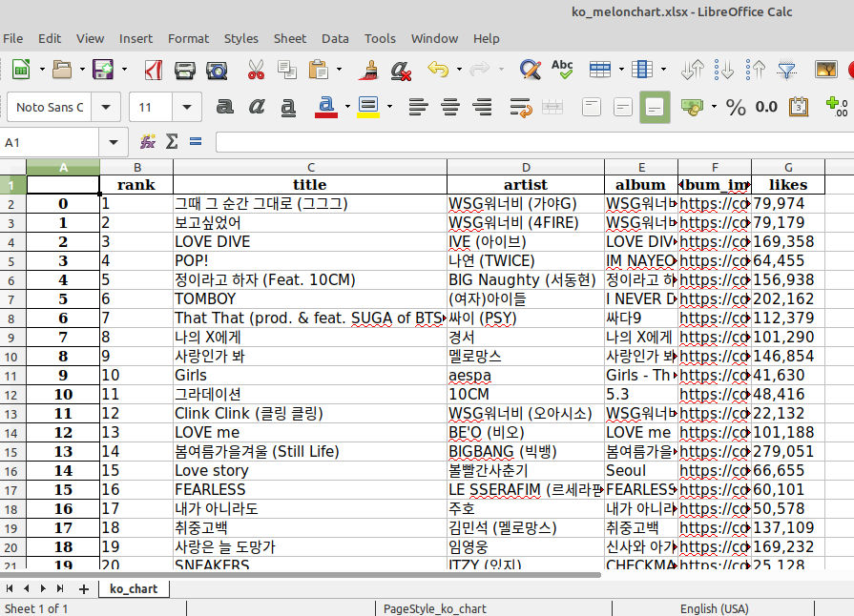The width and height of the screenshot is (854, 616).
Task: Export directly as PDF icon
Action: coord(153,70)
